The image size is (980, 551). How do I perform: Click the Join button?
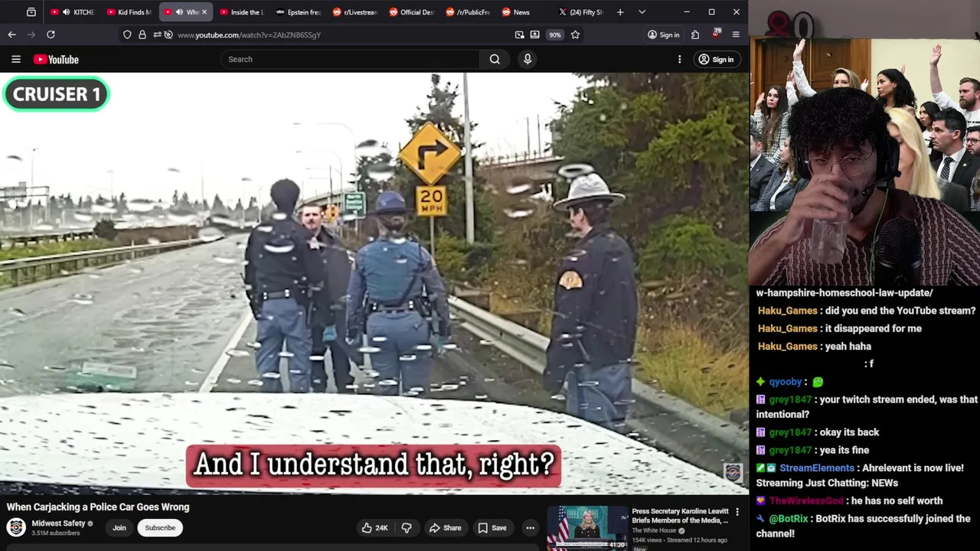coord(119,527)
